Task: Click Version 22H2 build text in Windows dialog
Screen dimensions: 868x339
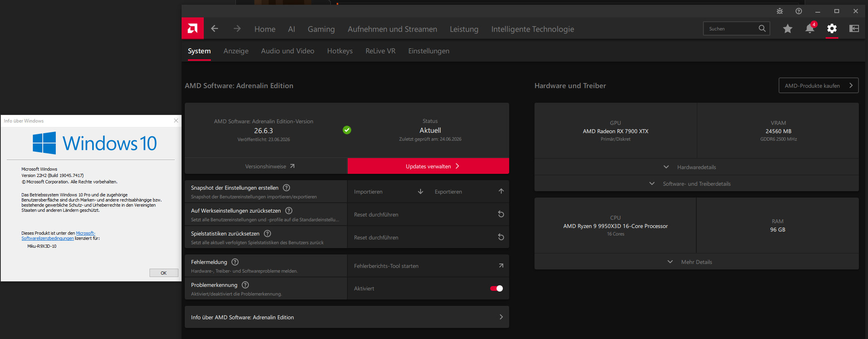Action: (53, 175)
